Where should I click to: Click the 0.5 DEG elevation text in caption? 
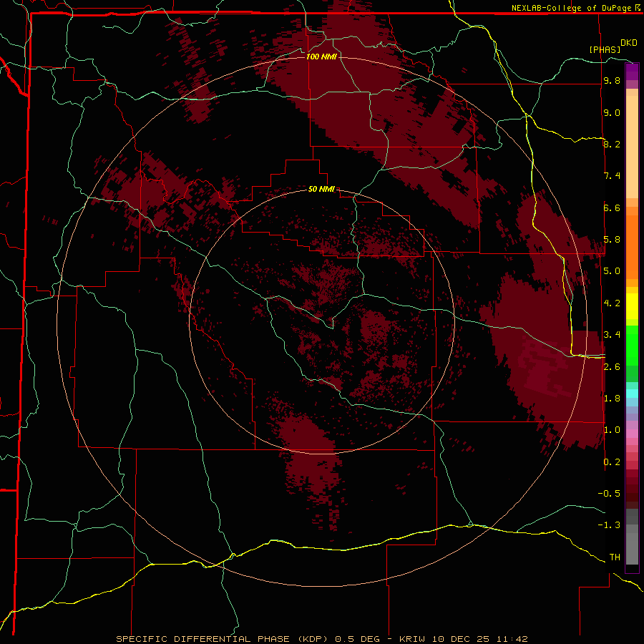[357, 639]
